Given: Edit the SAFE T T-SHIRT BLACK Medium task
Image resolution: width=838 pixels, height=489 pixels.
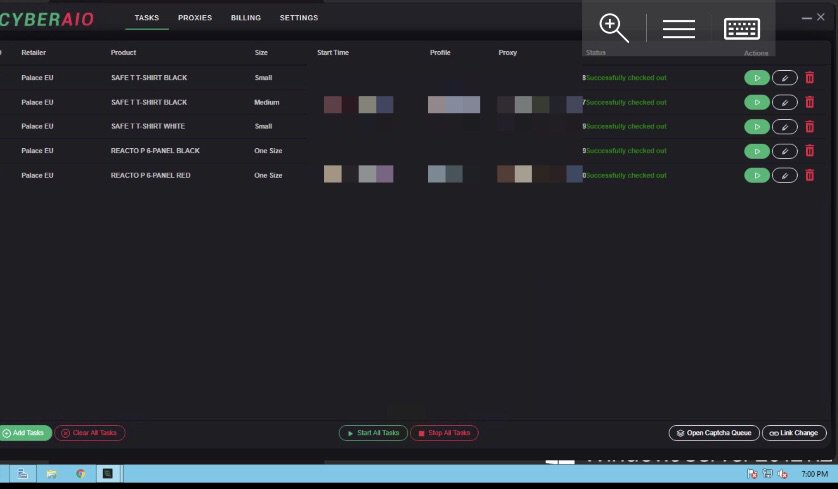Looking at the screenshot, I should click(x=785, y=103).
